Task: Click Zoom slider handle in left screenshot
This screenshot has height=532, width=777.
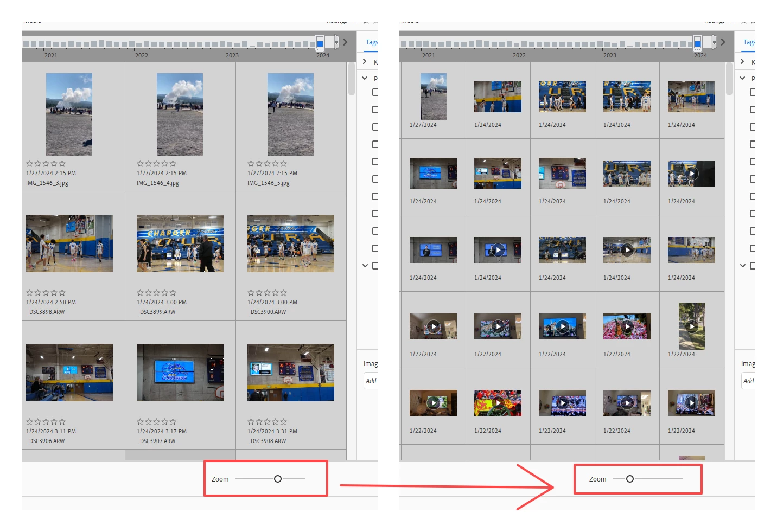Action: click(x=278, y=479)
